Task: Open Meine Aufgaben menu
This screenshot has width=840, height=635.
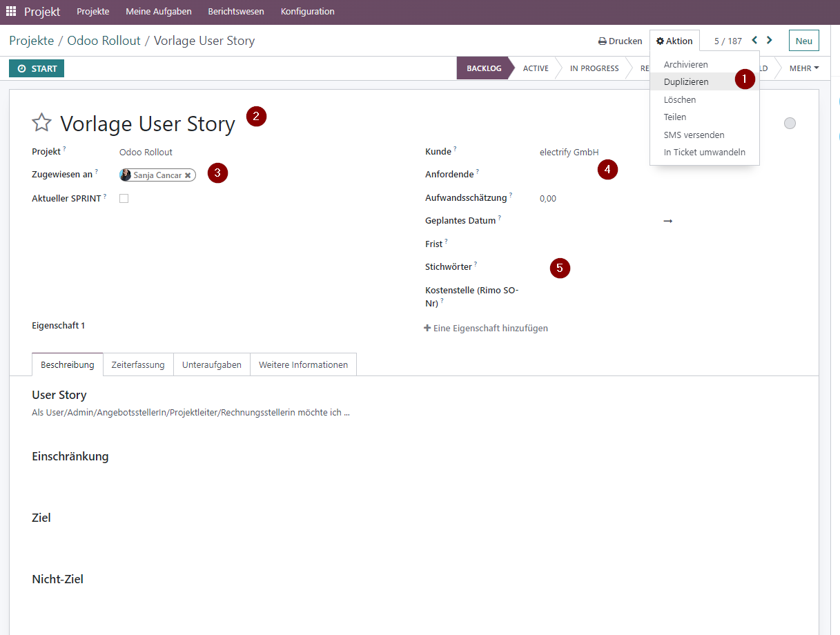Action: click(x=159, y=12)
